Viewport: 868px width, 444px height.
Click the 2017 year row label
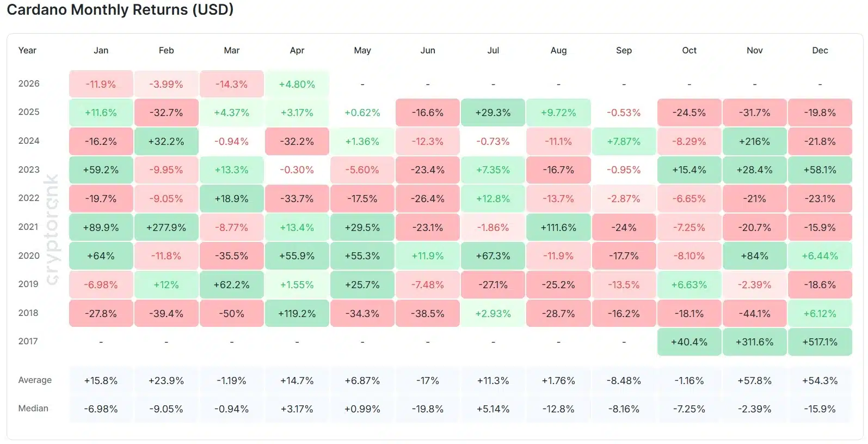pyautogui.click(x=28, y=342)
